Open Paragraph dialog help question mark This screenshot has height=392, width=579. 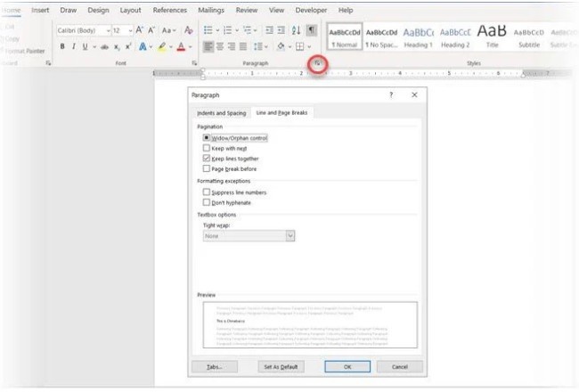(391, 95)
